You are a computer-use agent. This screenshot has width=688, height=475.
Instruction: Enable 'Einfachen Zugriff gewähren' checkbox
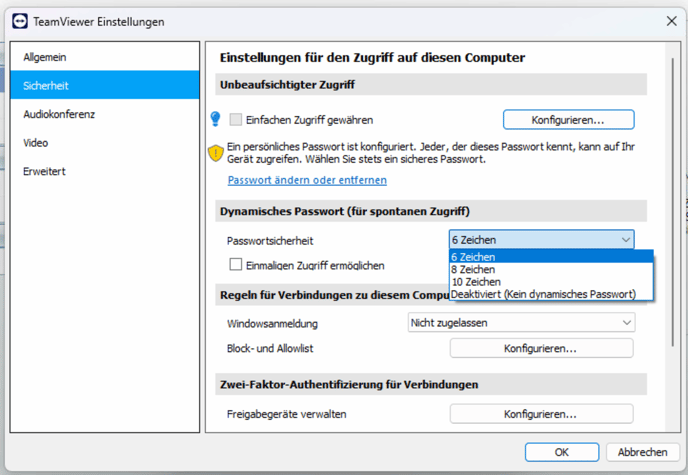coord(236,120)
